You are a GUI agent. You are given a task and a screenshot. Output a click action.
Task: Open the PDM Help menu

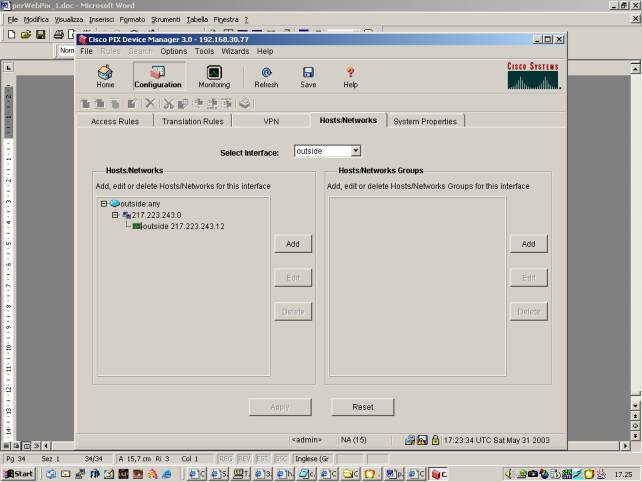tap(265, 51)
